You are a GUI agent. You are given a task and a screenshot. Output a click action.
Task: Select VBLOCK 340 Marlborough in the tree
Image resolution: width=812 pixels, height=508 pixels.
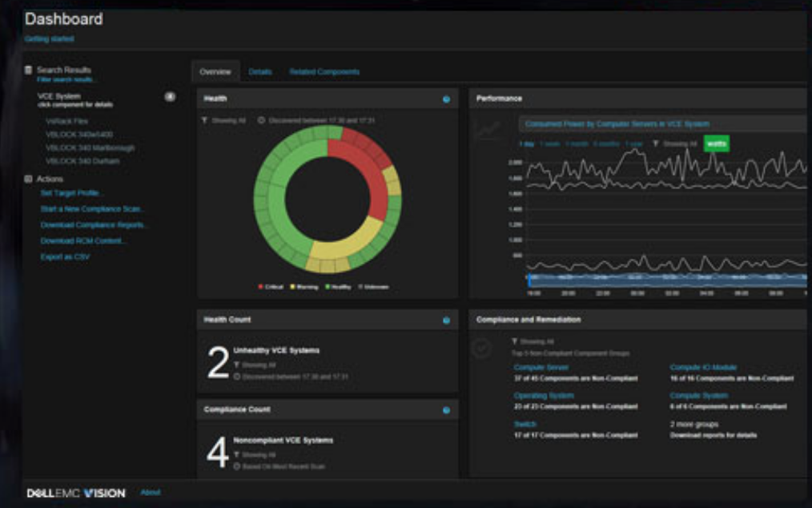[90, 148]
